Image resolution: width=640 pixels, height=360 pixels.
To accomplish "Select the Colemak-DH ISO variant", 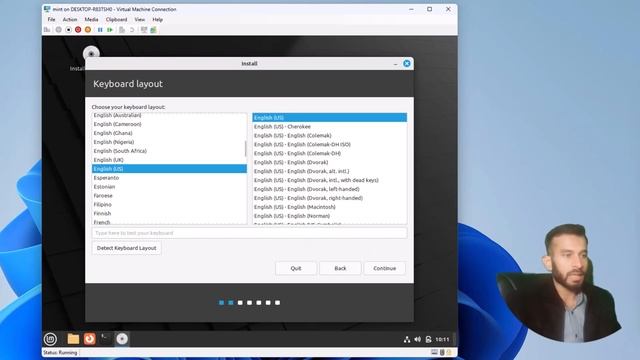I will (329, 144).
